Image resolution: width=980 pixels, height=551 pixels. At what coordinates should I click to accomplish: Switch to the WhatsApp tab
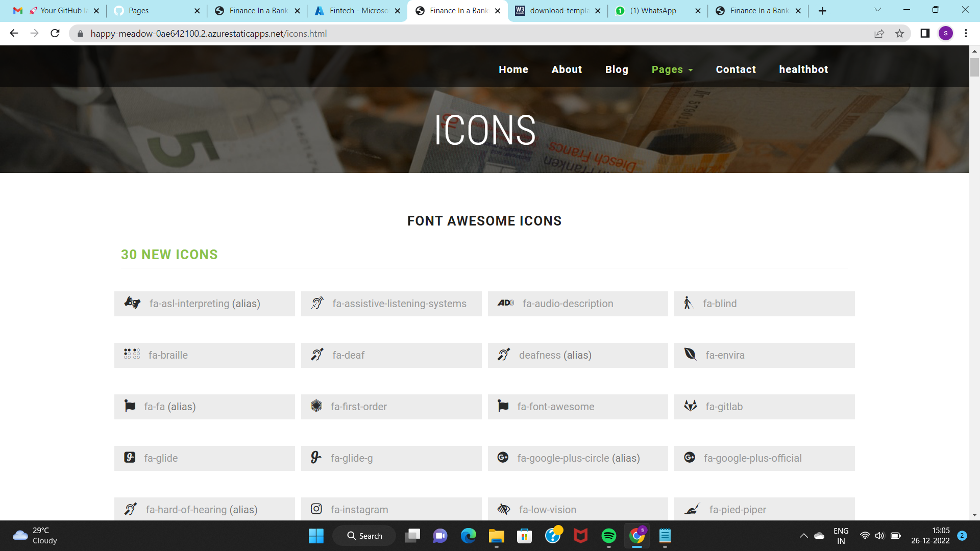[x=653, y=11]
